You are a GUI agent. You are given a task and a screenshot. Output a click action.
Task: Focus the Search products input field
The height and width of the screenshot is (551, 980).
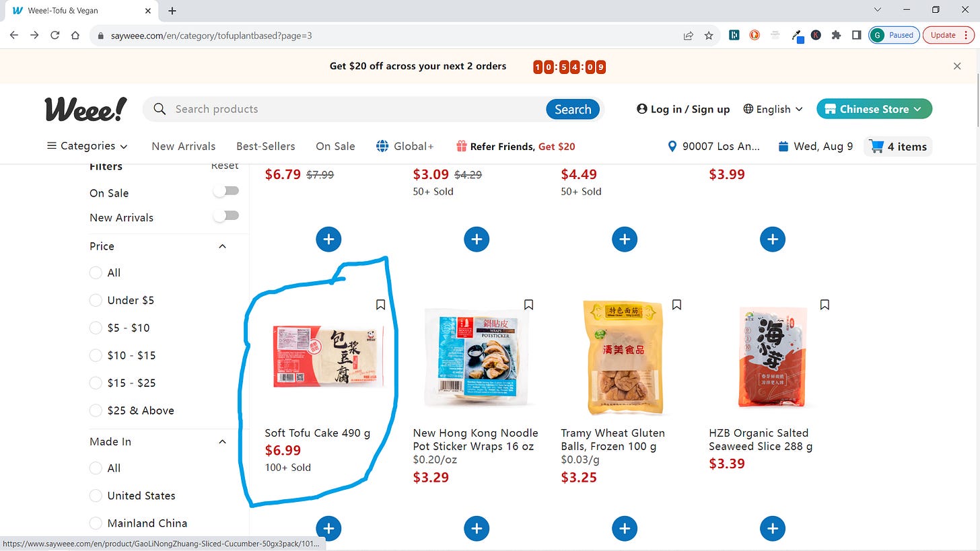pyautogui.click(x=357, y=109)
